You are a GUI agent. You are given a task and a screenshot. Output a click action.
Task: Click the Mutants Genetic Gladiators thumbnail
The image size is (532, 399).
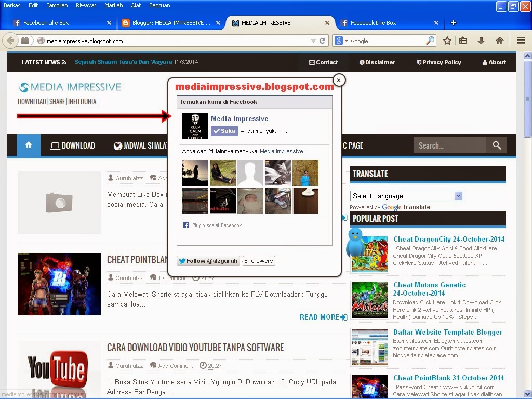369,300
